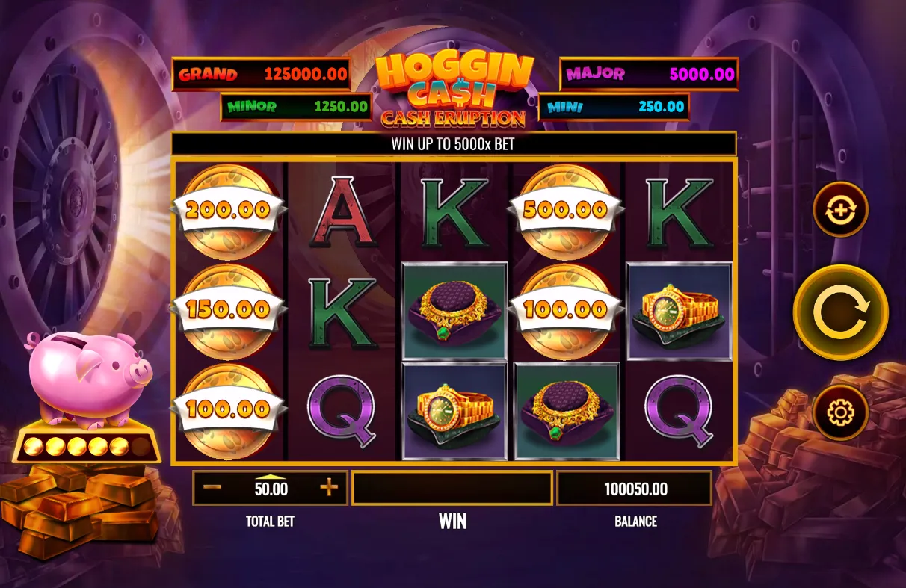
Task: Click the purple jeweled ring in the third reel
Action: point(454,312)
